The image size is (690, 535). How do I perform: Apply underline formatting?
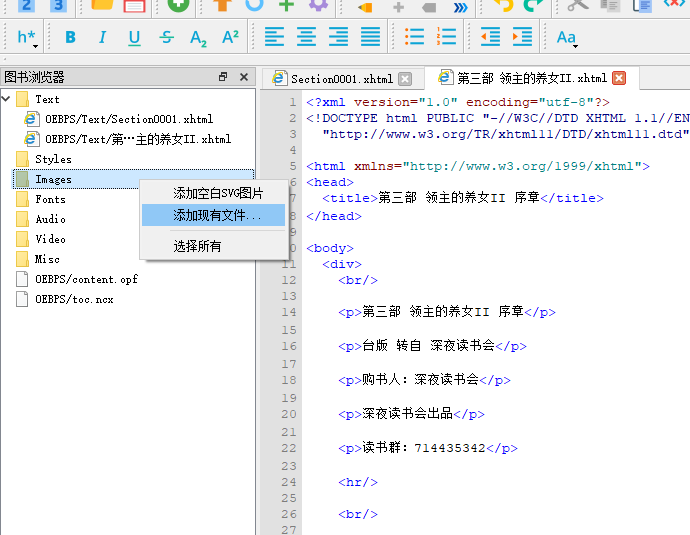[134, 37]
